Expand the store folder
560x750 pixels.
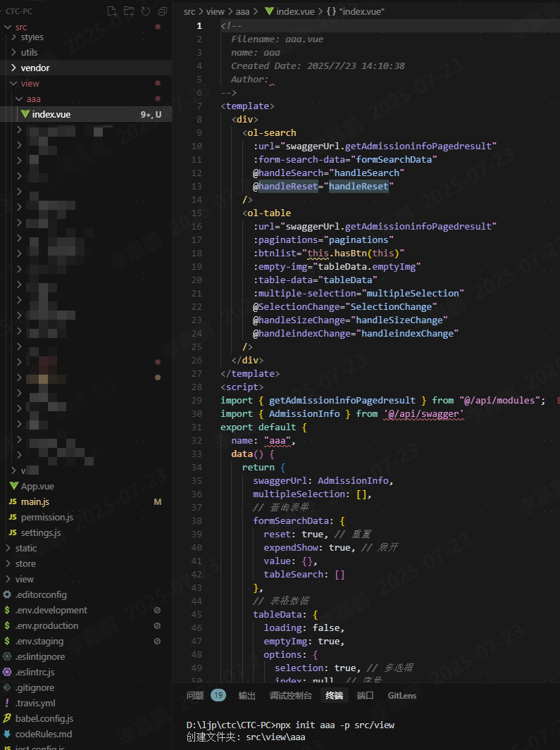pyautogui.click(x=25, y=564)
